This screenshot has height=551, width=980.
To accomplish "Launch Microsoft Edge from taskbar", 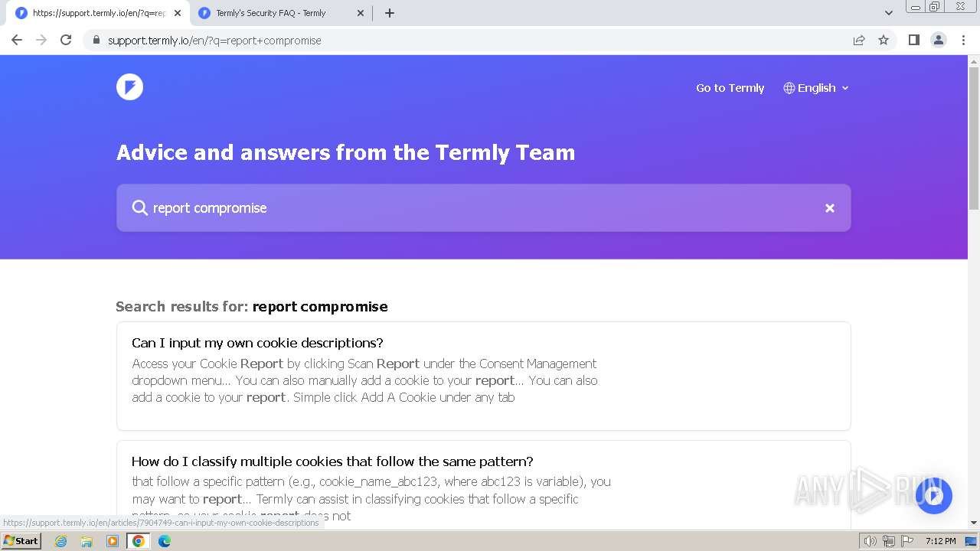I will 165,541.
